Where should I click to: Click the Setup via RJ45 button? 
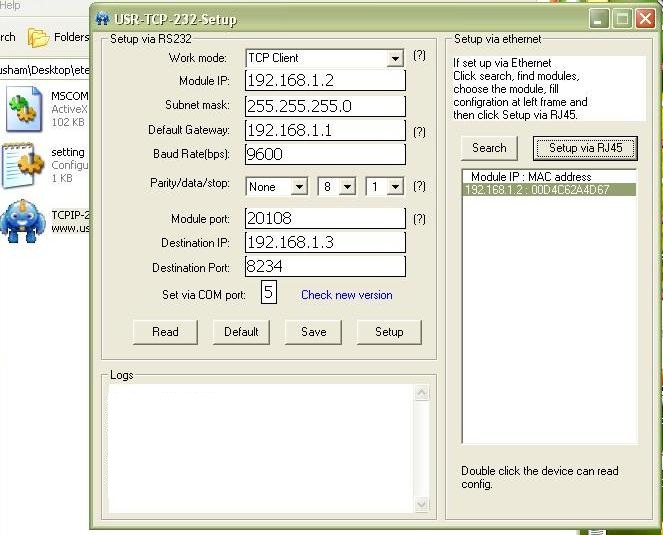coord(585,148)
